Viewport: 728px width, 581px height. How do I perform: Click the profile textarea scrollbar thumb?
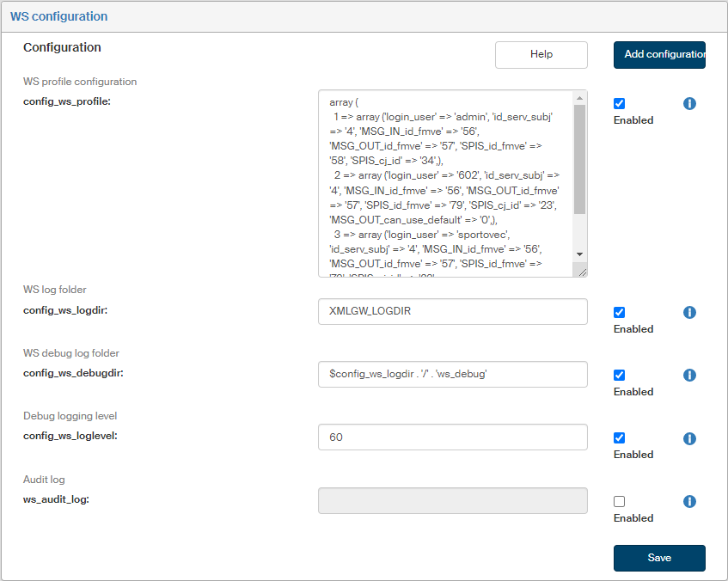[x=579, y=159]
